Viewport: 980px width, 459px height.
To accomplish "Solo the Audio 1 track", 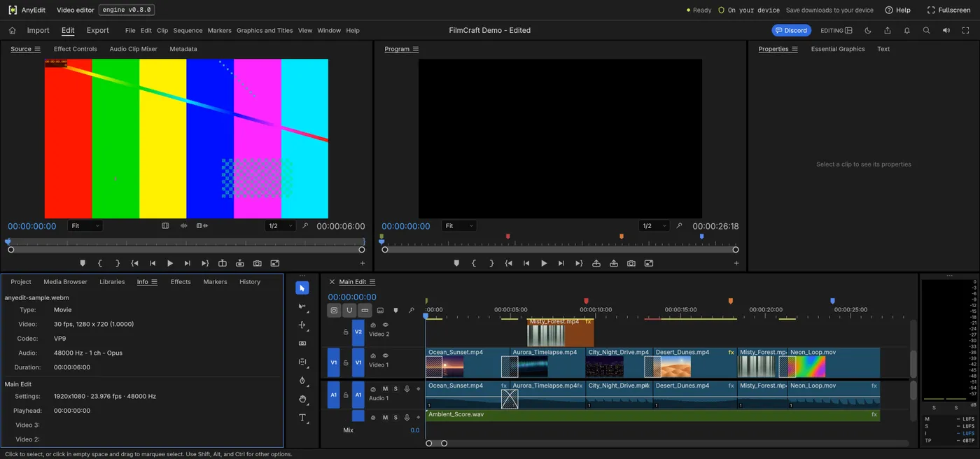I will [x=395, y=389].
